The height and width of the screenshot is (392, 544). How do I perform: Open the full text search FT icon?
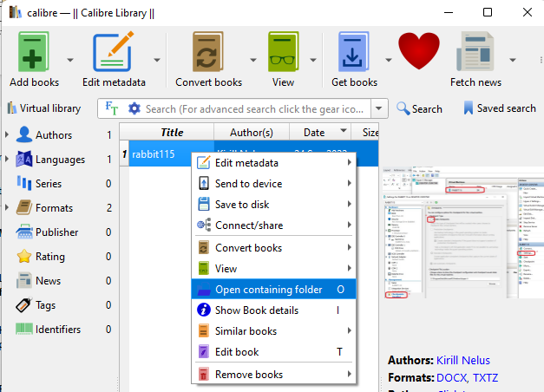(112, 108)
